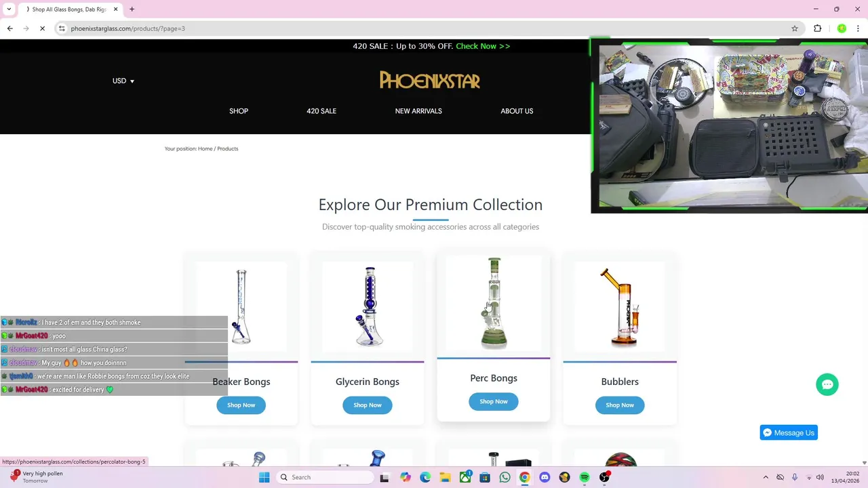
Task: Click chat message 'excited for delivery'
Action: (x=83, y=390)
